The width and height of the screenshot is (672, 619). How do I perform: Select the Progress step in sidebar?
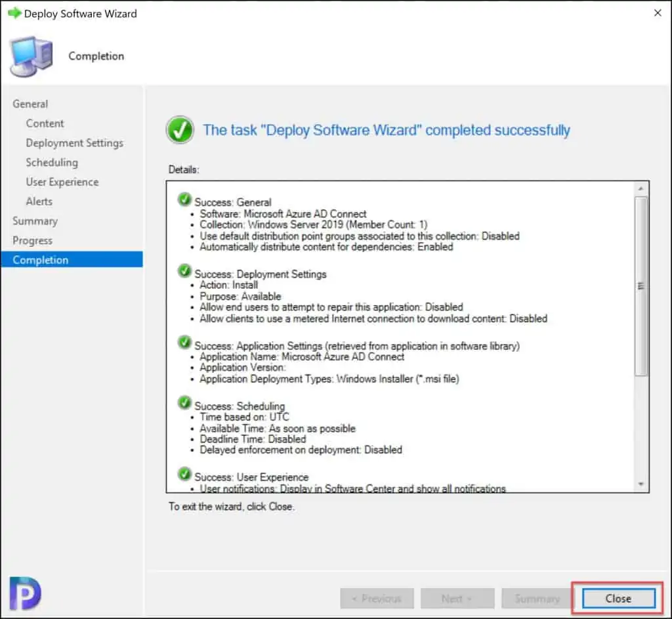point(33,240)
